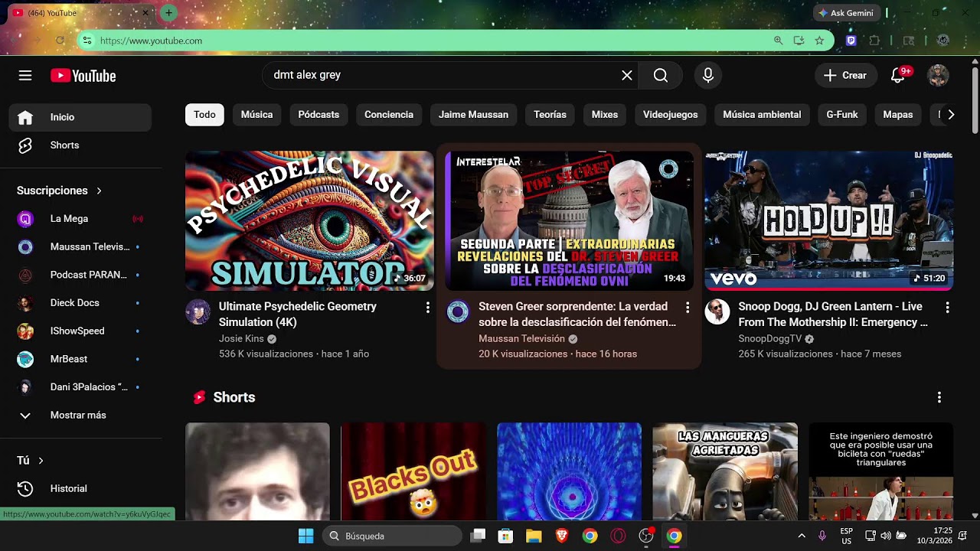Open Opera browser from the taskbar
Image resolution: width=980 pixels, height=551 pixels.
click(x=618, y=536)
